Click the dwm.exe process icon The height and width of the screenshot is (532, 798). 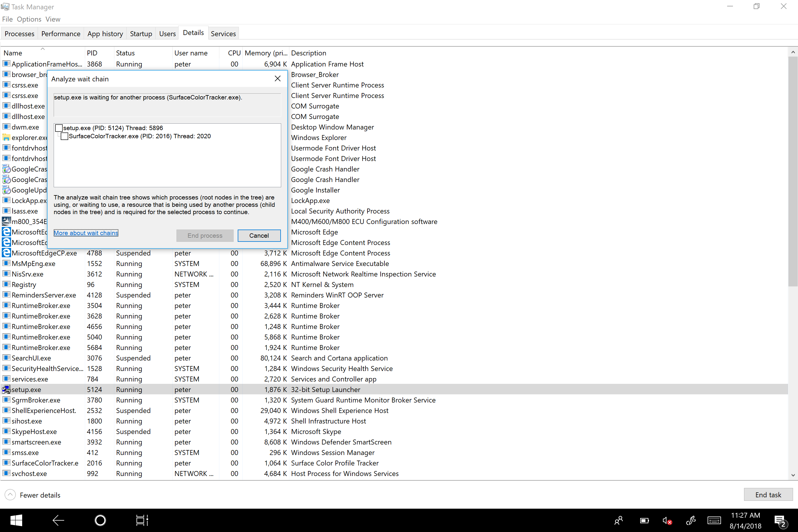point(6,127)
